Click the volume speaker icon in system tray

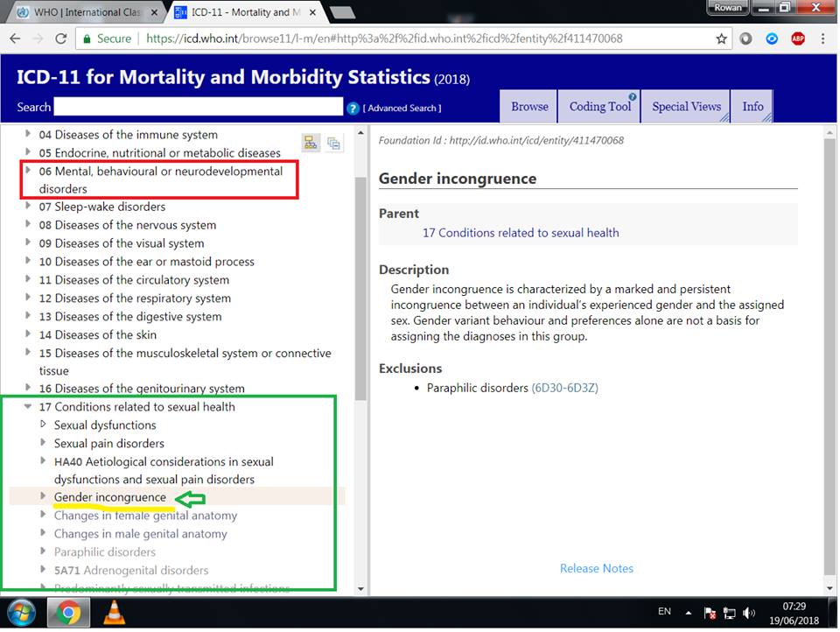tap(749, 613)
